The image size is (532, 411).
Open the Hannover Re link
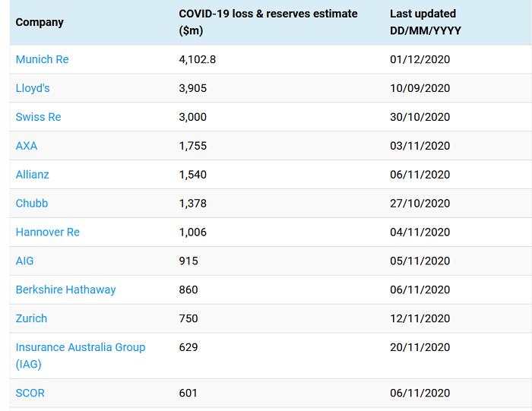point(47,232)
